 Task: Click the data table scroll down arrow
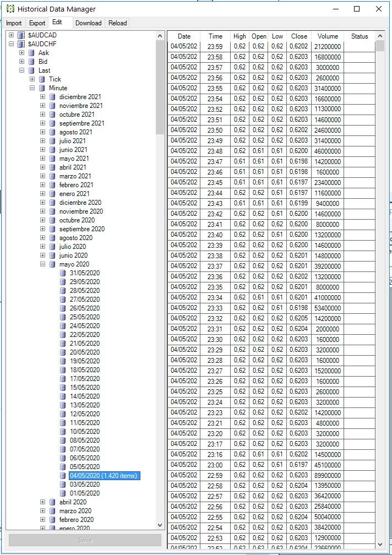pos(380,545)
